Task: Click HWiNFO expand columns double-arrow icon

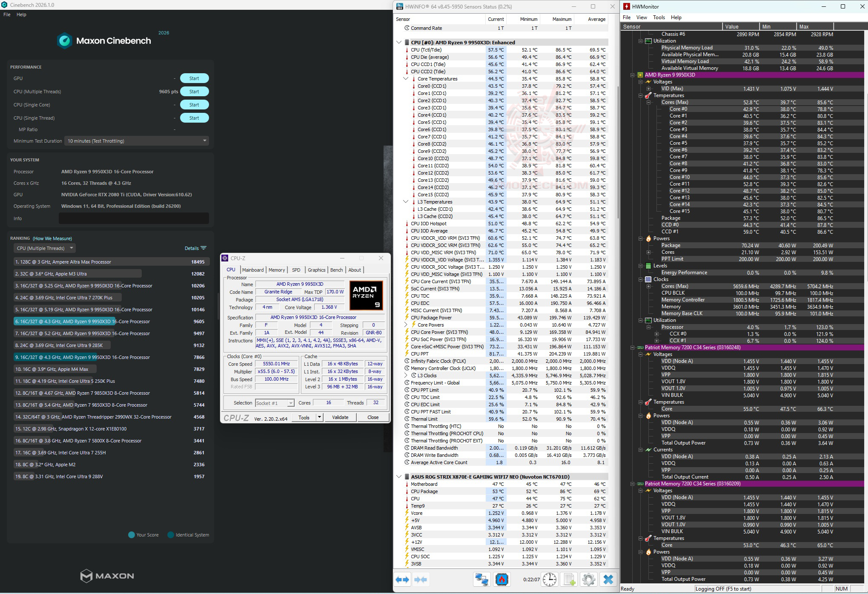Action: click(x=402, y=580)
